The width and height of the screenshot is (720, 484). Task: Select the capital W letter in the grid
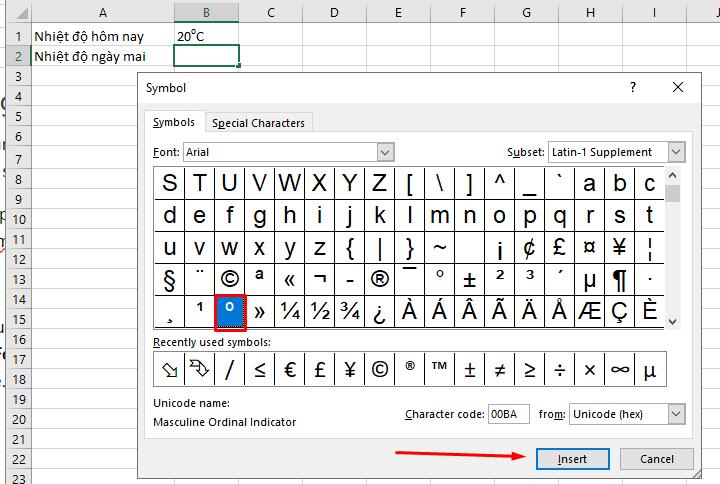pos(290,183)
